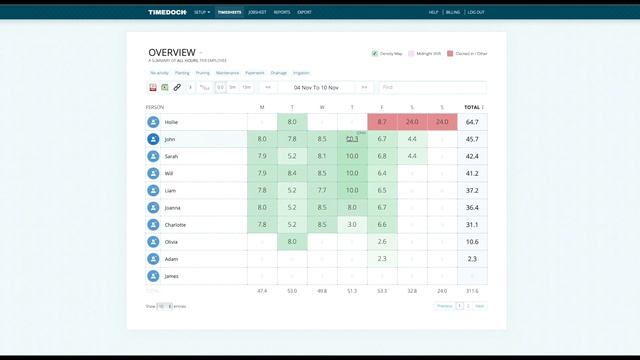Image resolution: width=640 pixels, height=360 pixels.
Task: Select the 0.0 decimal rounding option
Action: click(x=220, y=87)
